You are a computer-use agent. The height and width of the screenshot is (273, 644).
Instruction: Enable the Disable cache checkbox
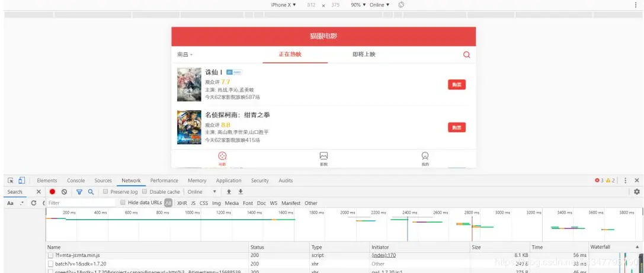145,191
